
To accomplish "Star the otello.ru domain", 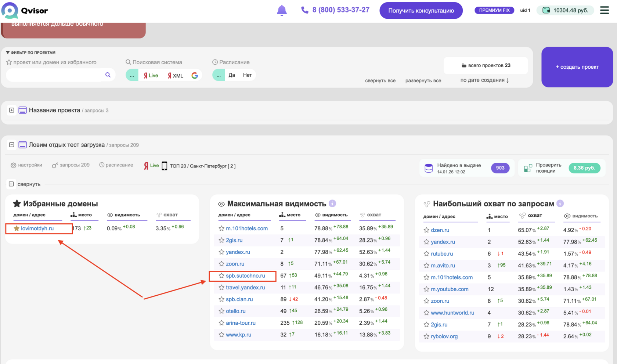I will [221, 311].
